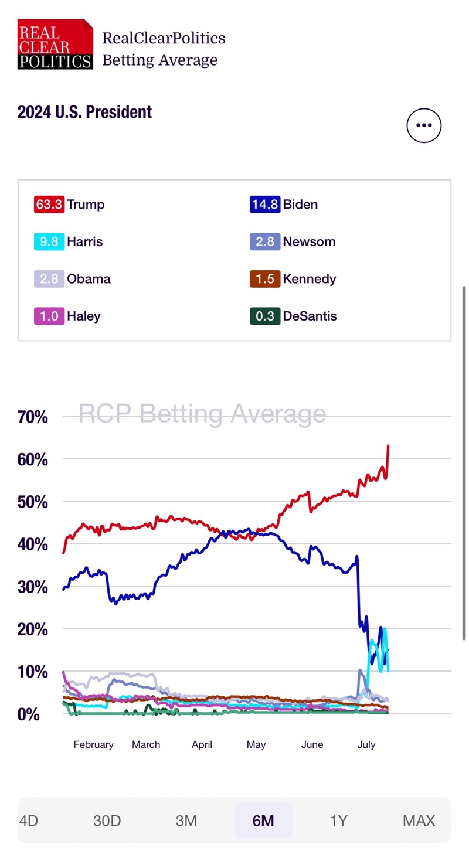Click Trump's red line peak on chart
This screenshot has height=868, width=469.
388,447
